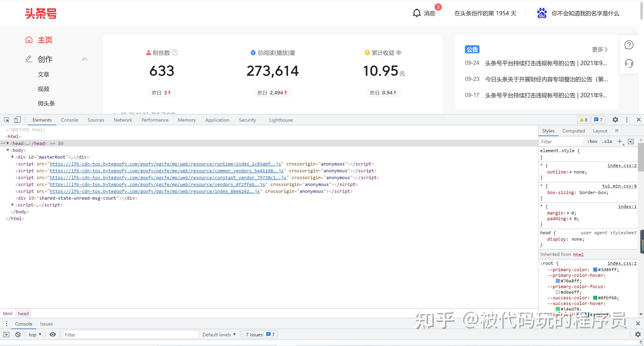Click the inspect element picker icon
644x346 pixels.
pos(7,120)
